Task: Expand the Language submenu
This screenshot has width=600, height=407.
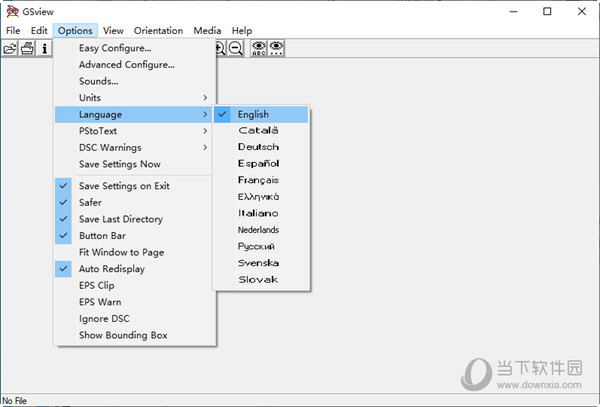Action: [133, 114]
